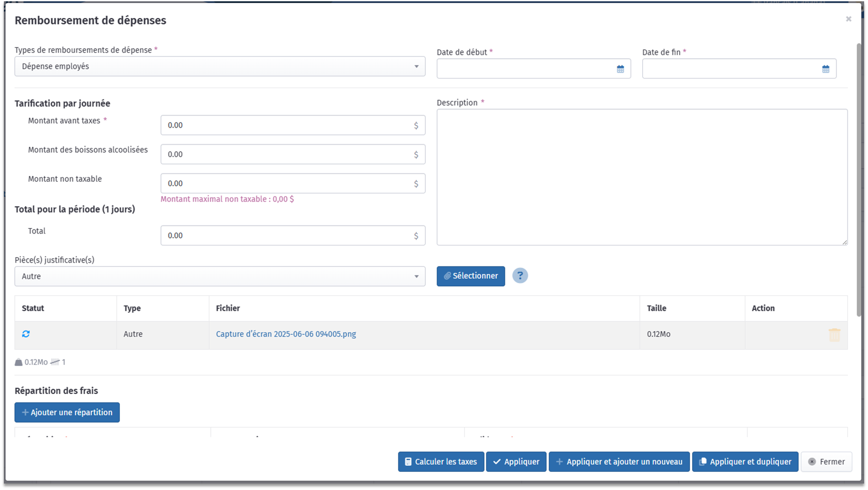
Task: Open the Capture d'écran 2025-06-06 094005.png link
Action: (286, 334)
